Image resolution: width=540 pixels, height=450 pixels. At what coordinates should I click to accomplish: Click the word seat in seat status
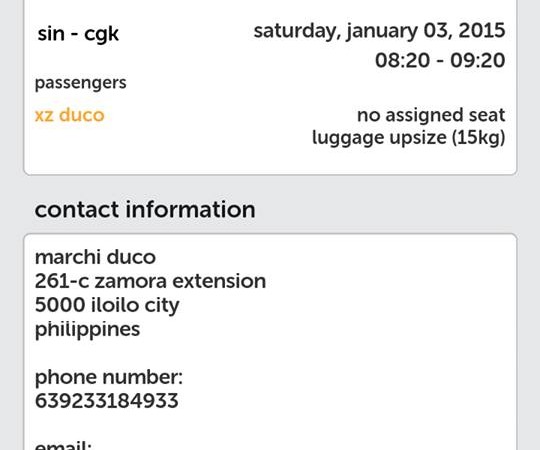pyautogui.click(x=487, y=115)
